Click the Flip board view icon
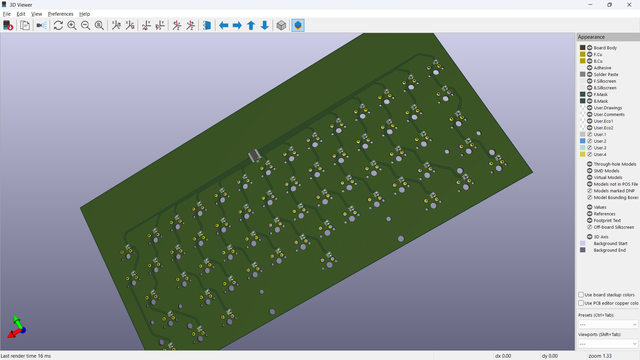The width and height of the screenshot is (640, 360). 207,25
